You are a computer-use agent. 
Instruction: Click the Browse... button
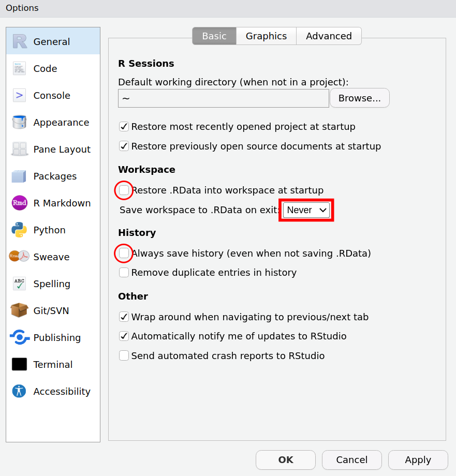pos(359,98)
